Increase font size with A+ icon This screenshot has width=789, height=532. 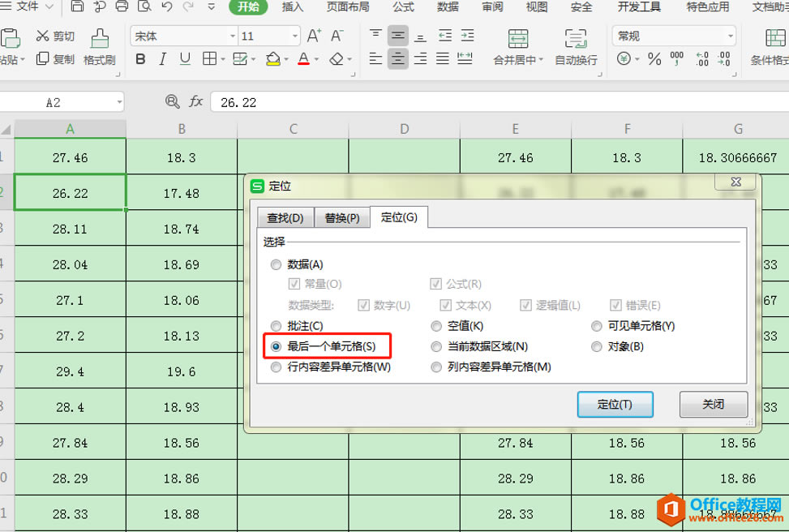pos(314,36)
